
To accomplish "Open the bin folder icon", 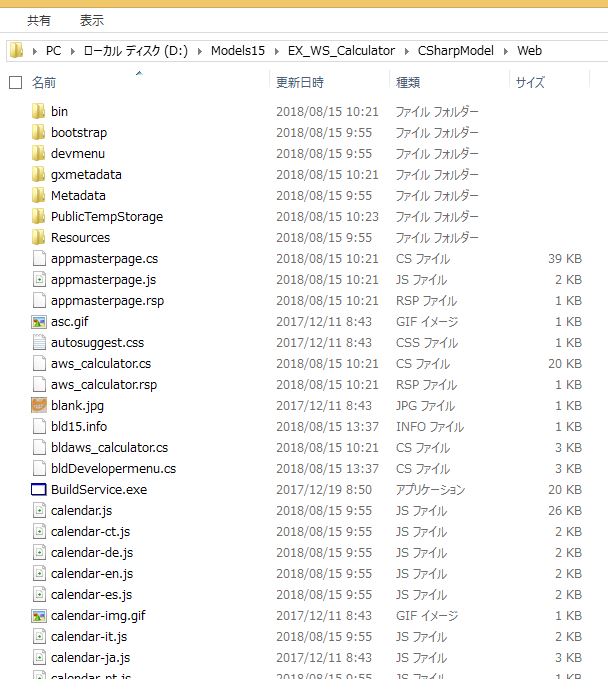I will click(39, 111).
